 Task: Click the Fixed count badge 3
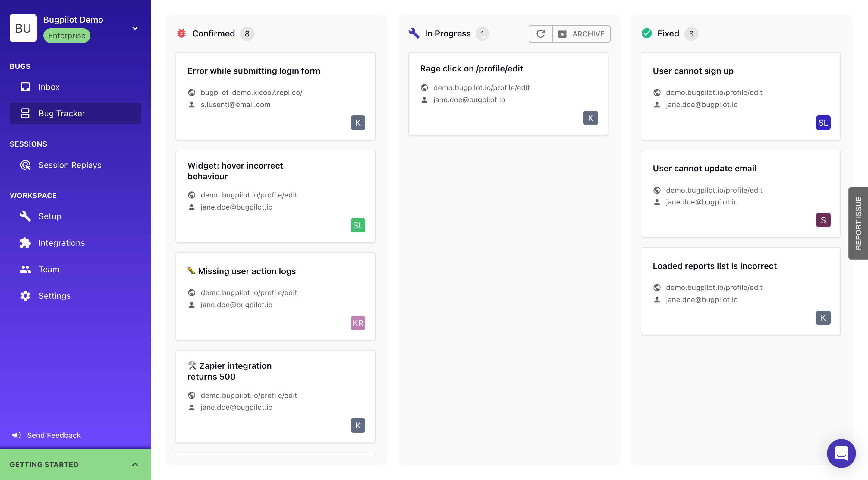[x=691, y=34]
